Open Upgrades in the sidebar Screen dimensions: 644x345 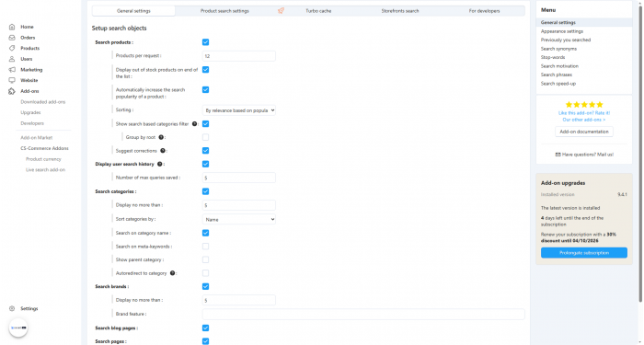[30, 112]
